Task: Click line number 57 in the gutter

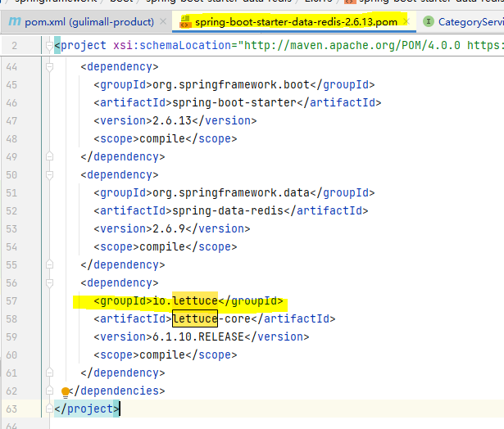Action: click(x=11, y=301)
